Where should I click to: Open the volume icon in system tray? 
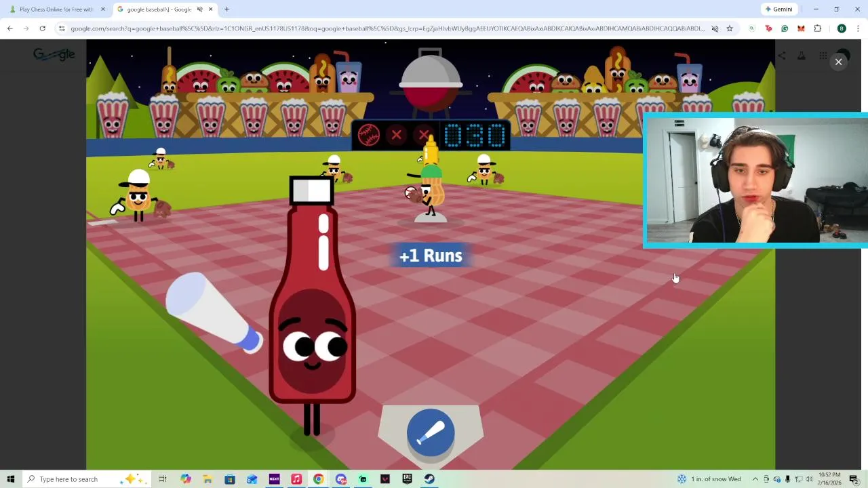(x=809, y=479)
